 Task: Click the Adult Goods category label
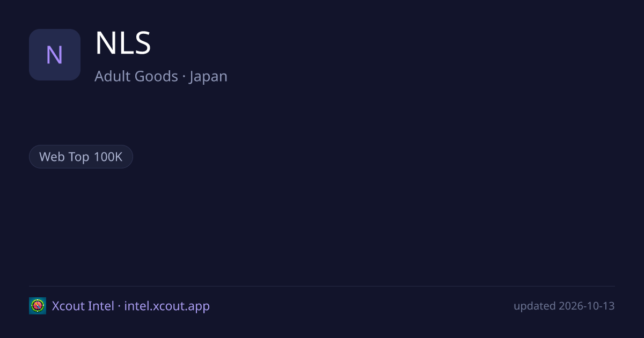coord(136,76)
